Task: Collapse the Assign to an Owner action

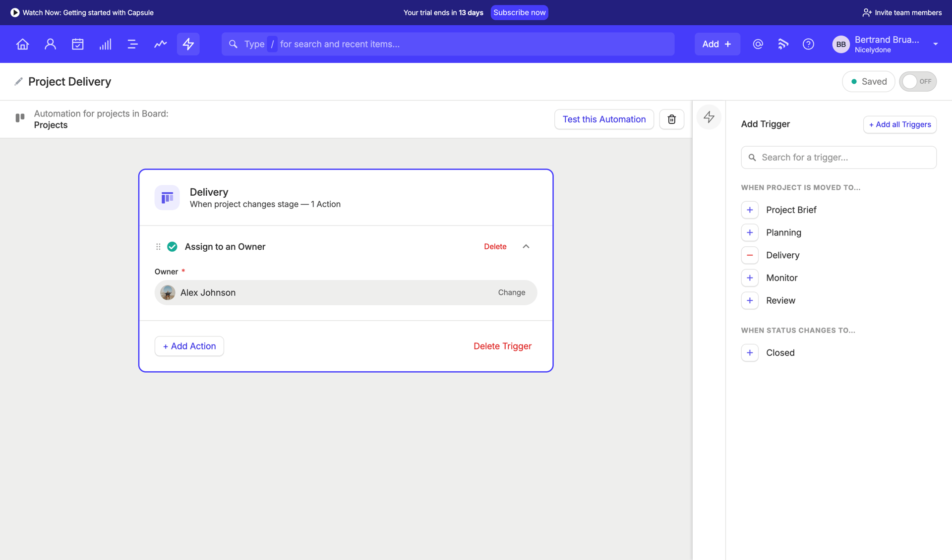Action: [x=526, y=246]
